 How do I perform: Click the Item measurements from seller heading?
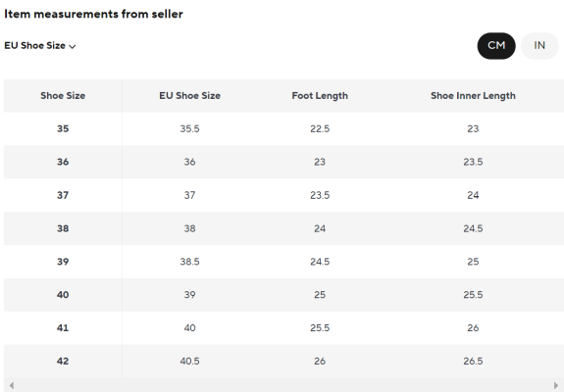(x=93, y=14)
